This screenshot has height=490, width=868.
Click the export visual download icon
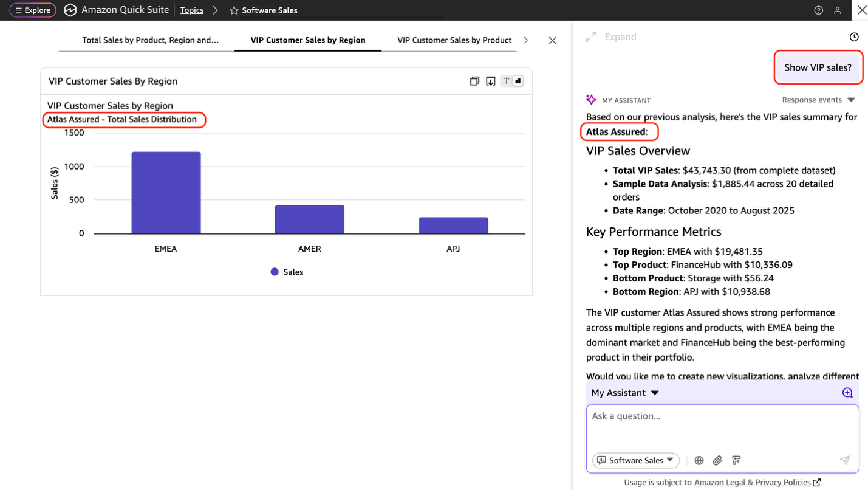(491, 81)
